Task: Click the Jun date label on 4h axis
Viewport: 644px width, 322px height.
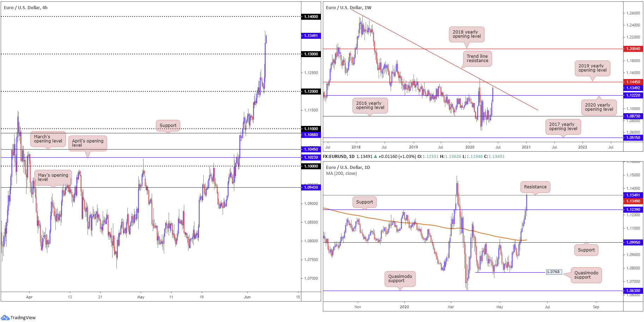Action: coord(247,297)
